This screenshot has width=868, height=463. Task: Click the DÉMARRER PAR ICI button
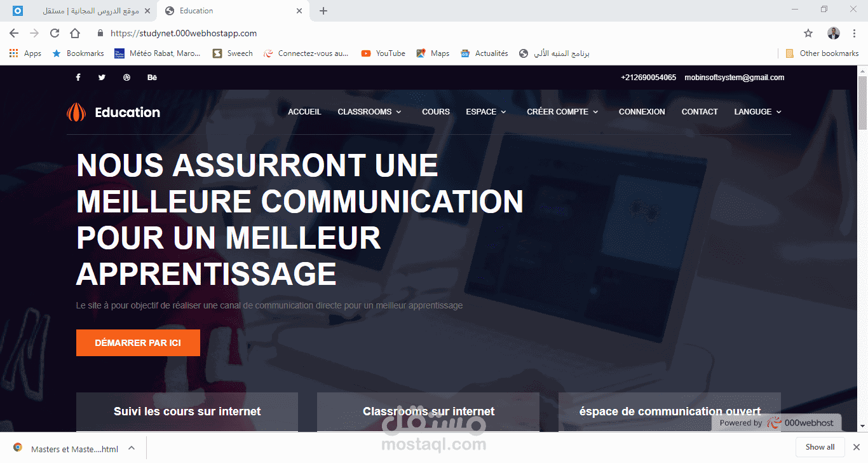[138, 343]
